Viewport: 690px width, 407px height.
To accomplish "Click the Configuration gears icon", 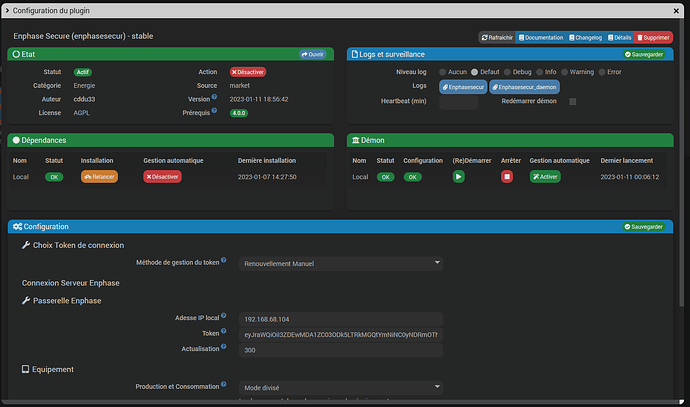I will point(18,227).
